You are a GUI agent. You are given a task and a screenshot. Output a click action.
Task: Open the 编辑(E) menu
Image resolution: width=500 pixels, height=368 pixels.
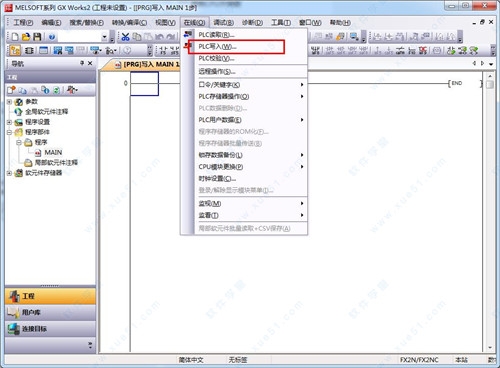click(51, 23)
